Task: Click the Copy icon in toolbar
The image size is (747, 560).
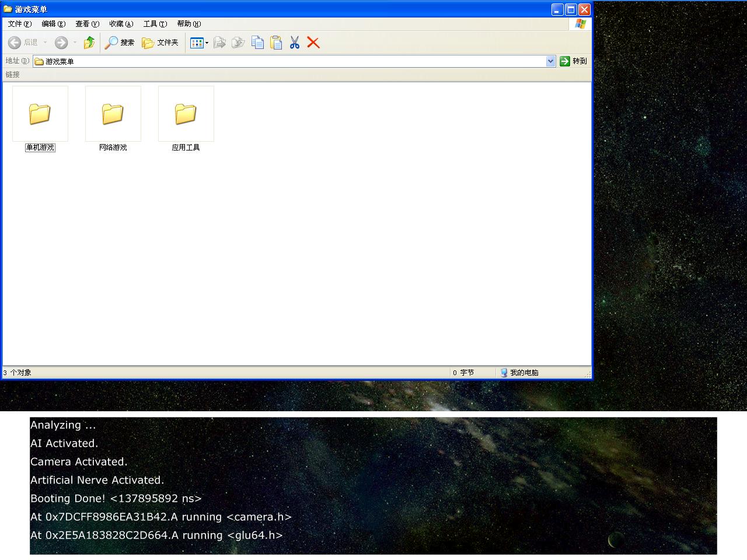Action: point(257,43)
